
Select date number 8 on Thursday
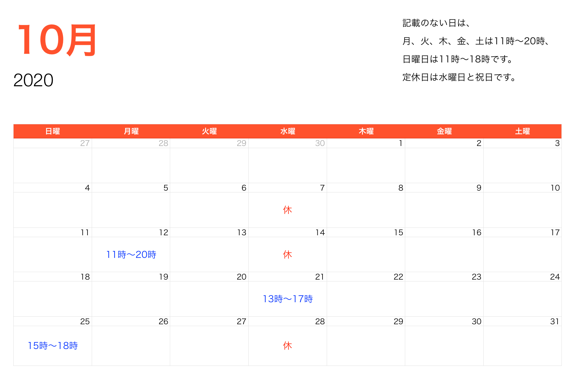[401, 188]
